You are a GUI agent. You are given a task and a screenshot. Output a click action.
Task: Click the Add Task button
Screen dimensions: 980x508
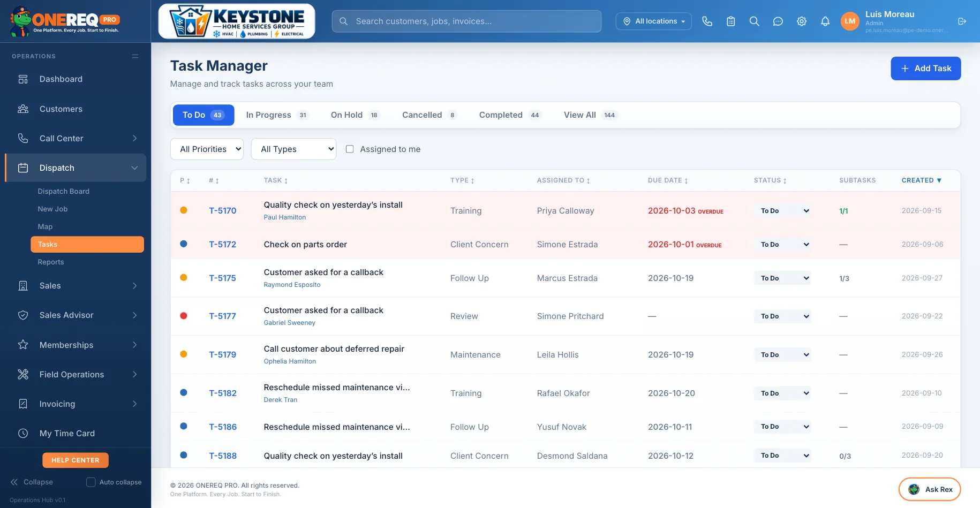[925, 69]
